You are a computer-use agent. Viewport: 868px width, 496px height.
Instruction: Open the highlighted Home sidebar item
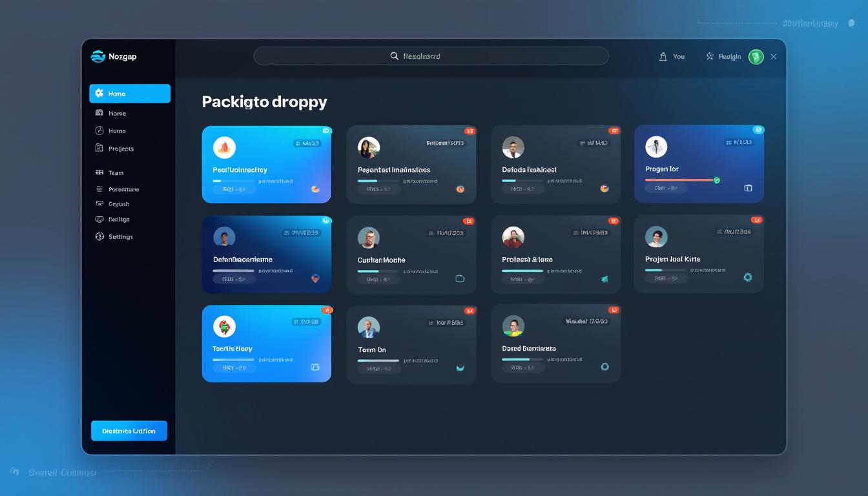click(x=130, y=94)
